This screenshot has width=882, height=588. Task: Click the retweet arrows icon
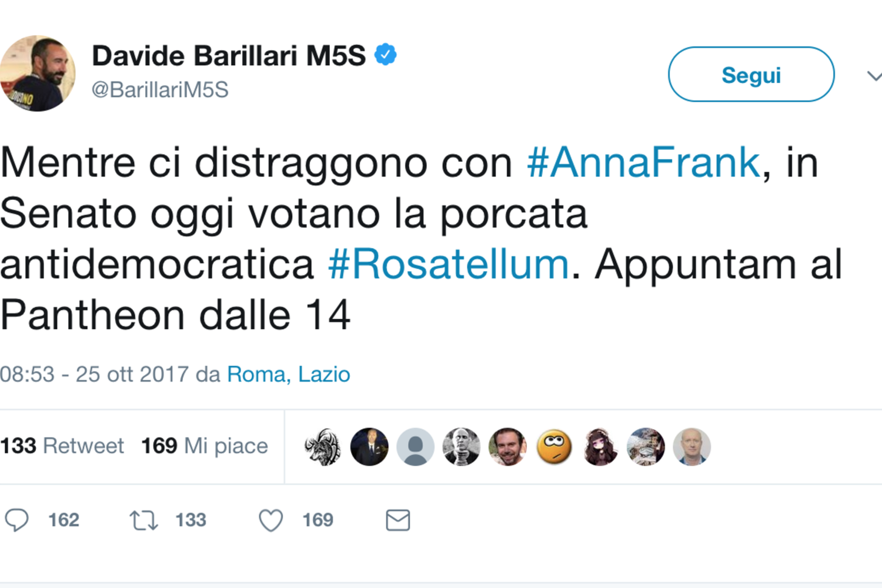point(143,520)
